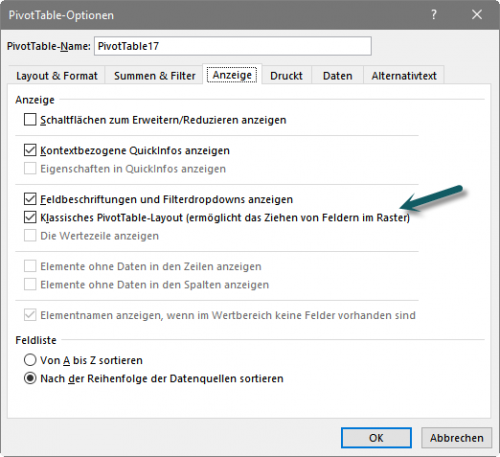Select Nach der Reihenfolge der Datenquellen sortieren
The height and width of the screenshot is (457, 500).
coord(30,378)
